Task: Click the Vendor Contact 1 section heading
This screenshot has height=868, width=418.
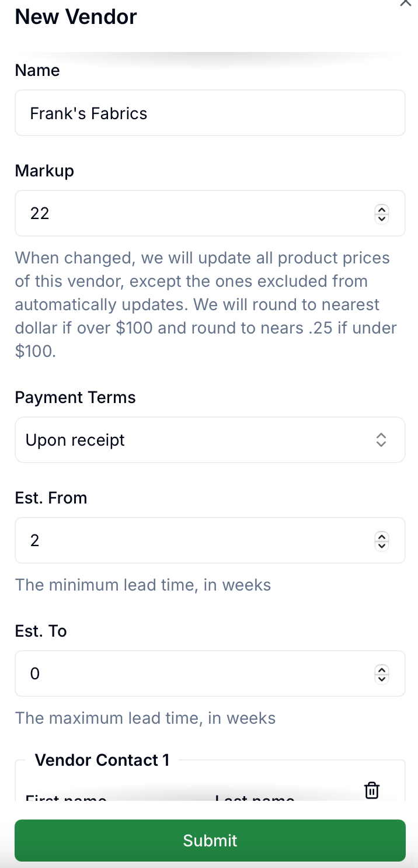Action: tap(102, 760)
